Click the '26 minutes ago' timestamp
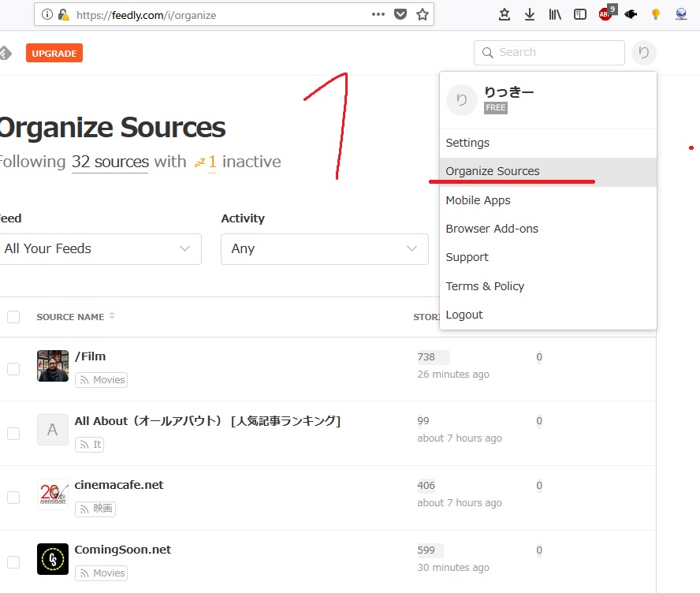Viewport: 700px width, 593px height. (x=453, y=375)
